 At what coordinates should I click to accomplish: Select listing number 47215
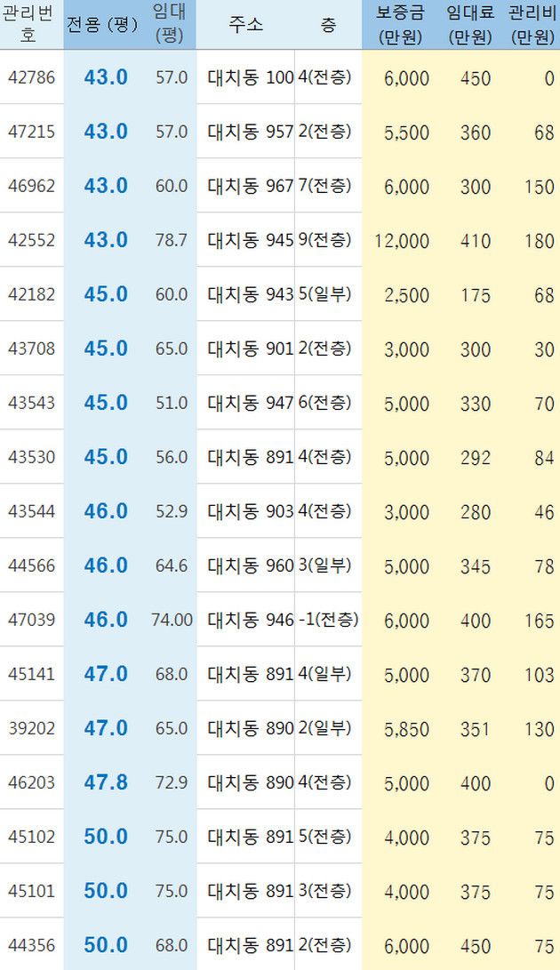32,132
